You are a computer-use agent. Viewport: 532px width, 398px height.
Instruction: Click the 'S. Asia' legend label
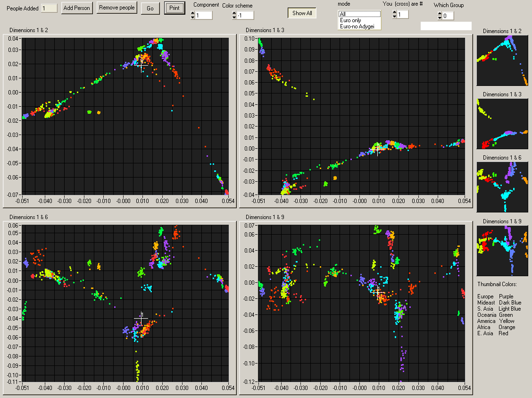(485, 309)
